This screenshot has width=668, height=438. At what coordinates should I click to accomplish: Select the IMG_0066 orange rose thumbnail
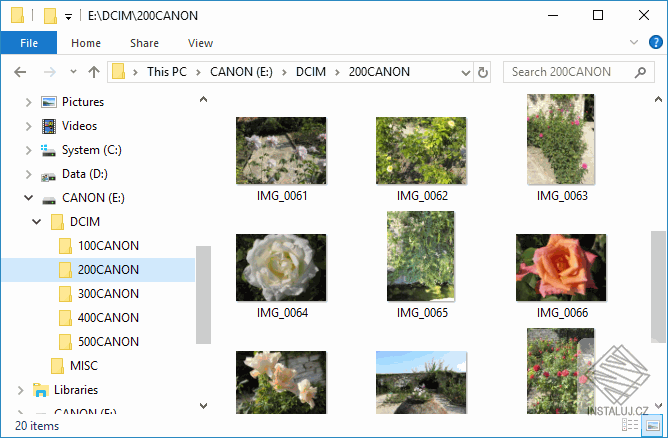pyautogui.click(x=561, y=268)
